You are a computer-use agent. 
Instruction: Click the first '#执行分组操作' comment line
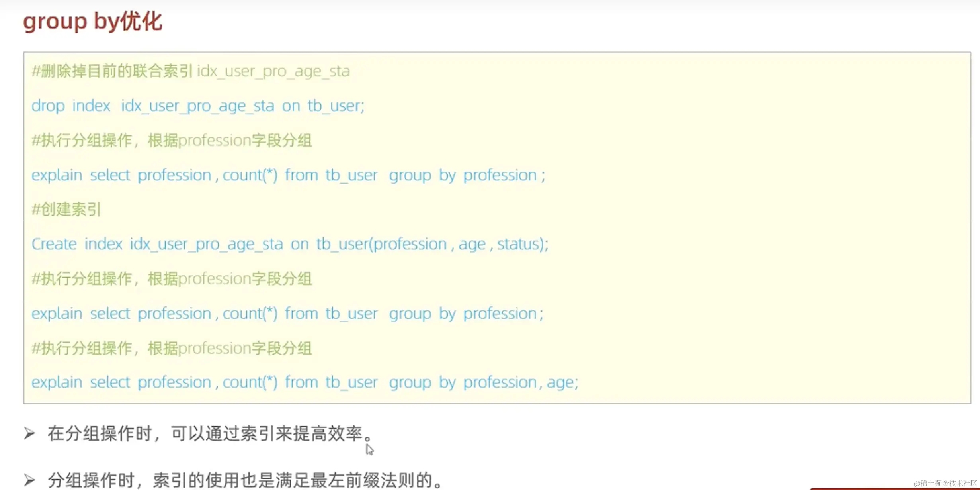point(172,141)
